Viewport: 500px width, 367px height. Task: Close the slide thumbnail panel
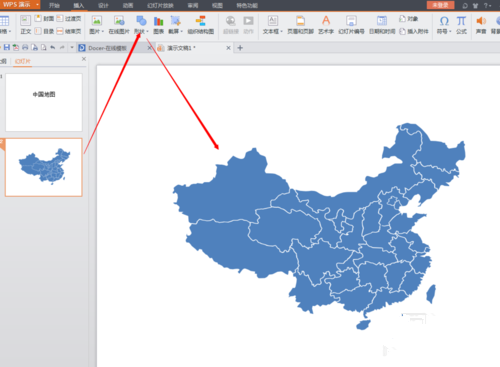click(x=84, y=59)
